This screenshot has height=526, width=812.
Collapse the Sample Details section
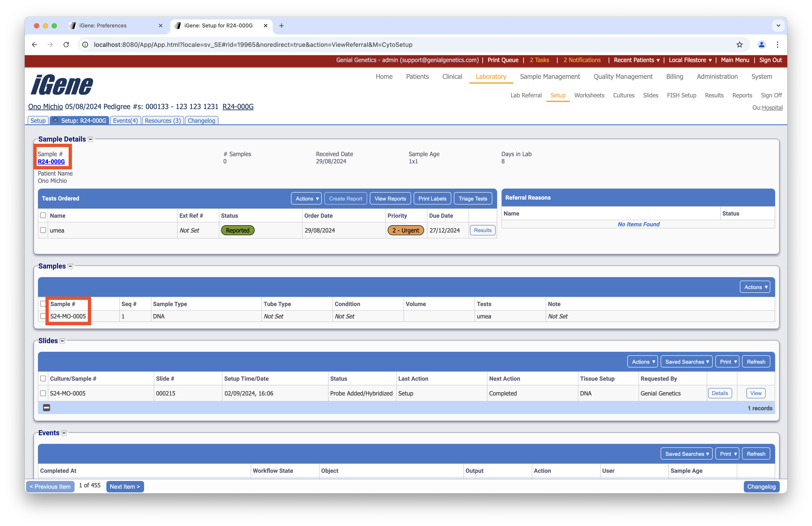coord(90,139)
